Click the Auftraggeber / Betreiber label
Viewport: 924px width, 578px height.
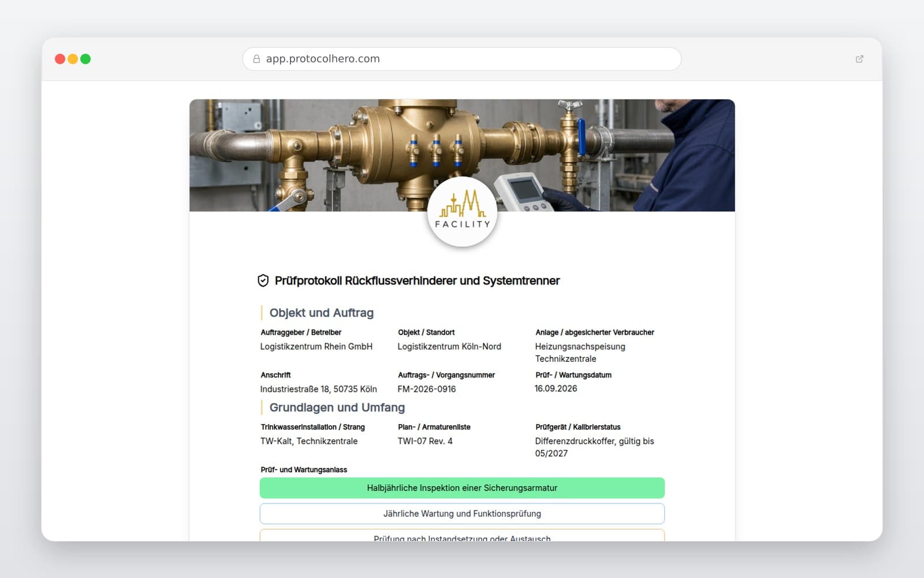click(x=301, y=332)
